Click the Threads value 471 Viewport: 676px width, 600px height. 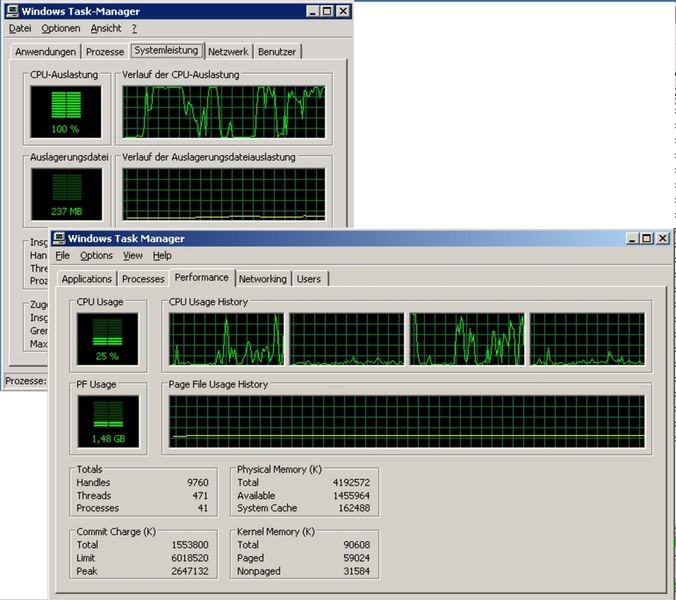(x=200, y=495)
